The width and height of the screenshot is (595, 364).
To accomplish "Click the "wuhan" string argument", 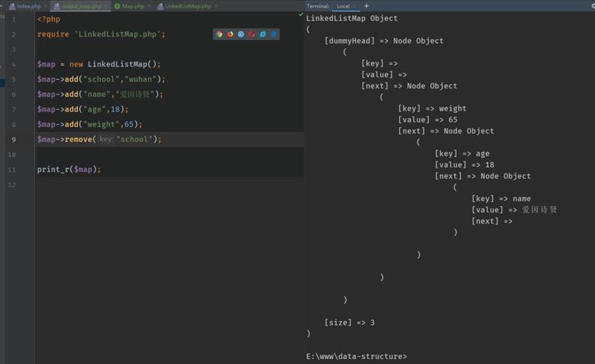I will [141, 79].
